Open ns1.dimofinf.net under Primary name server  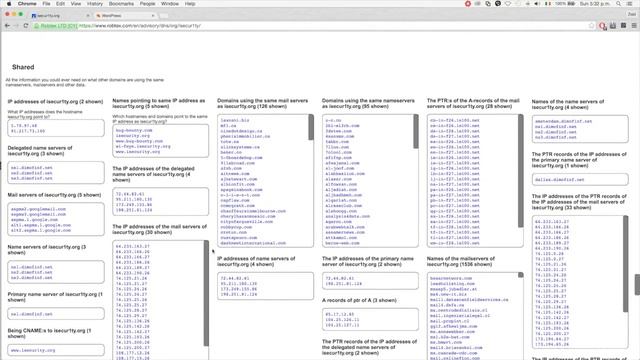pyautogui.click(x=31, y=314)
